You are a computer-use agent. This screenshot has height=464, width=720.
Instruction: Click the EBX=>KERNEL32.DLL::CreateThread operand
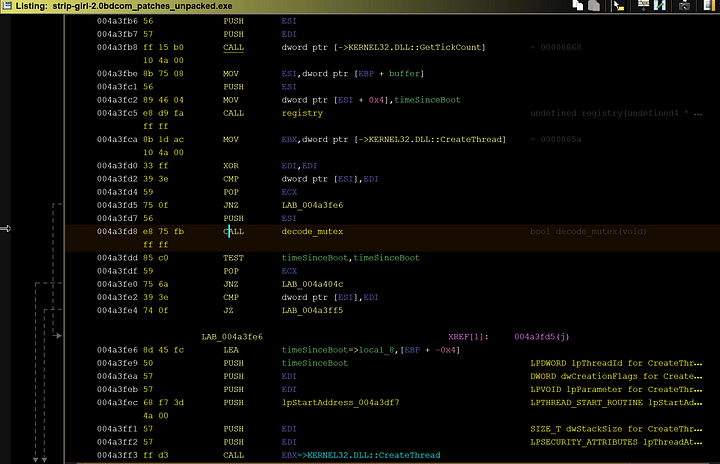pyautogui.click(x=361, y=455)
